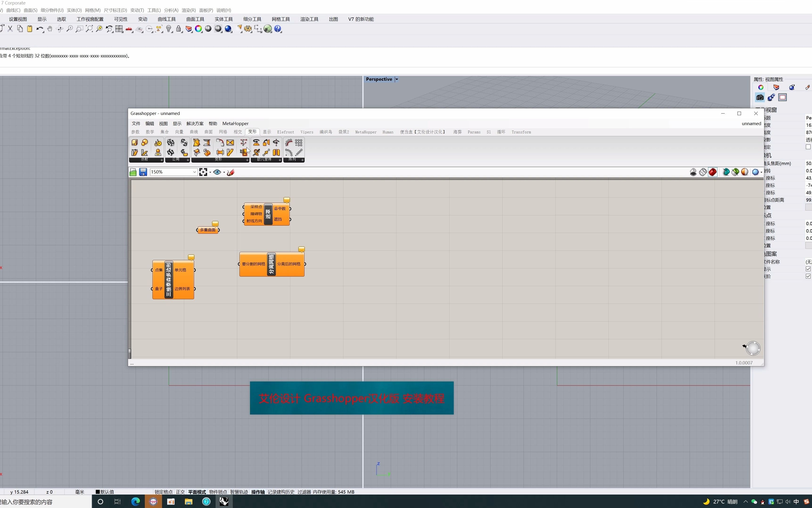Open the MetaHopper menu in Grasshopper

(235, 124)
